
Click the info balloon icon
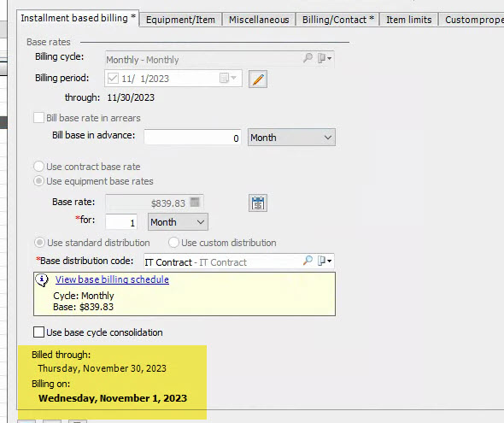coord(42,280)
